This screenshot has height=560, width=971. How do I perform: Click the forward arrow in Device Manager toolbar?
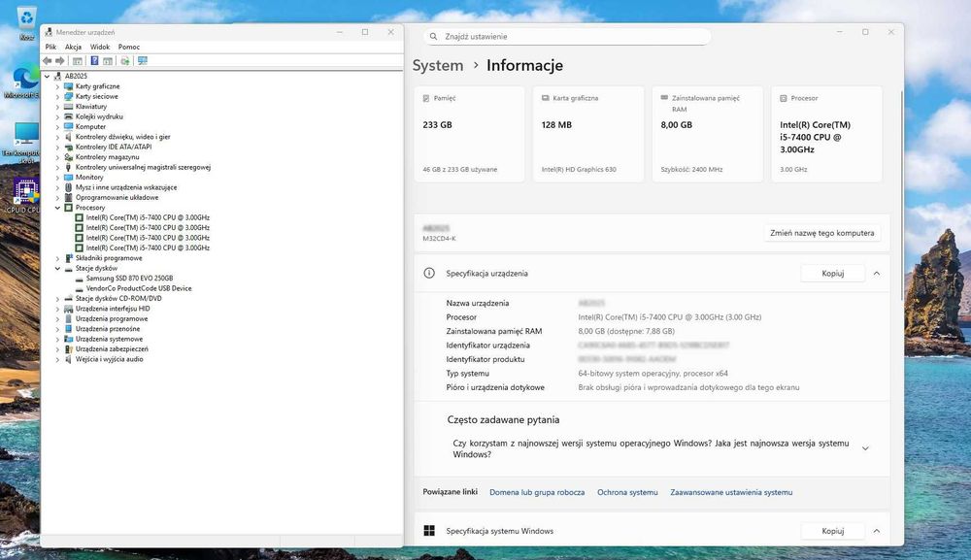point(60,60)
